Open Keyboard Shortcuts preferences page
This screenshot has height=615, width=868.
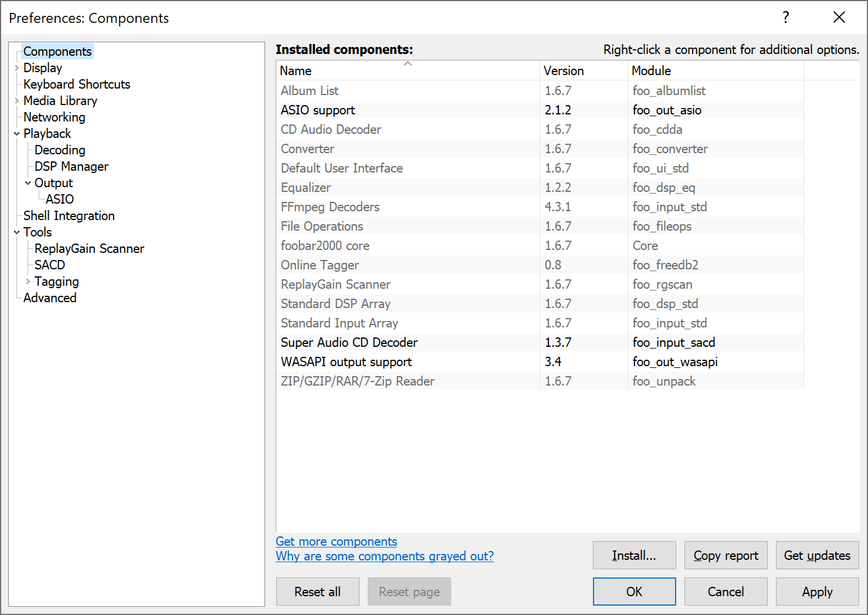pyautogui.click(x=77, y=85)
